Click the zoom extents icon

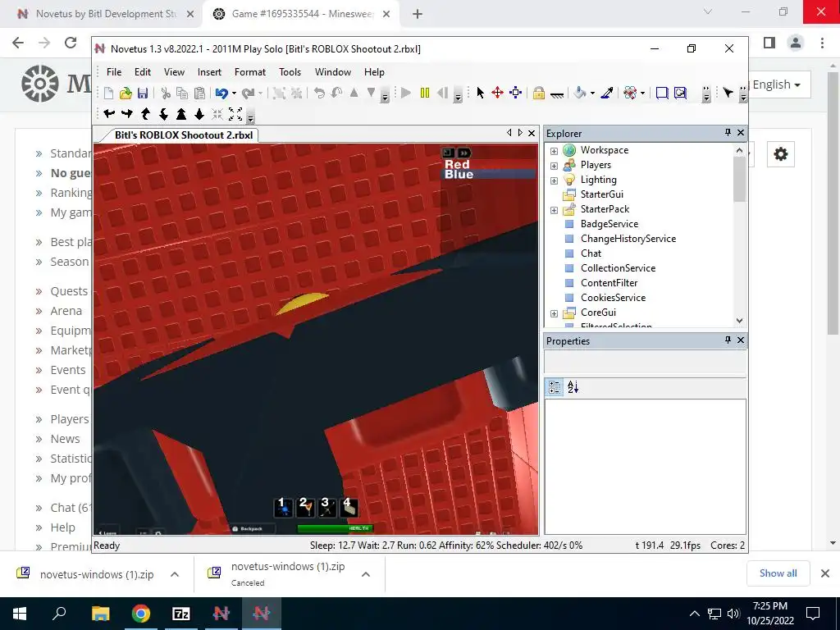point(235,113)
